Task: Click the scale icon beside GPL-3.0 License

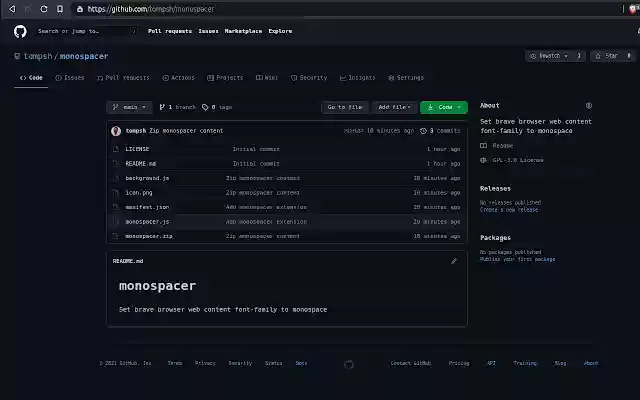Action: [483, 160]
